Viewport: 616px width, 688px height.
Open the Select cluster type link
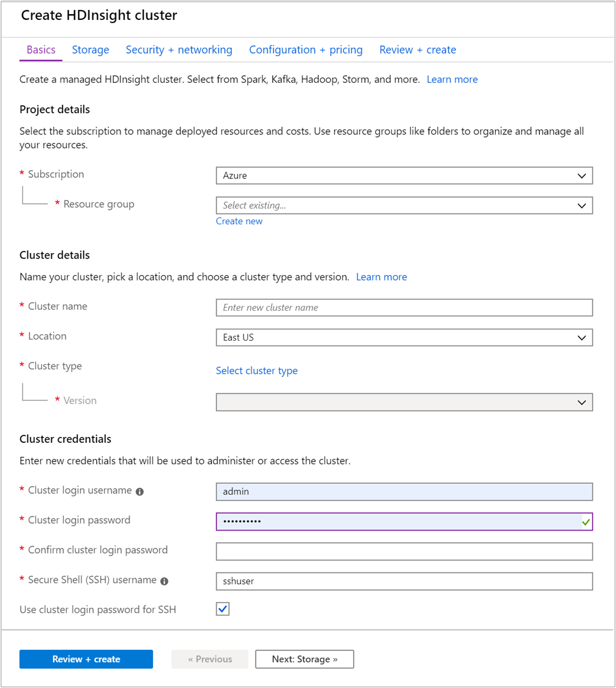[x=257, y=371]
